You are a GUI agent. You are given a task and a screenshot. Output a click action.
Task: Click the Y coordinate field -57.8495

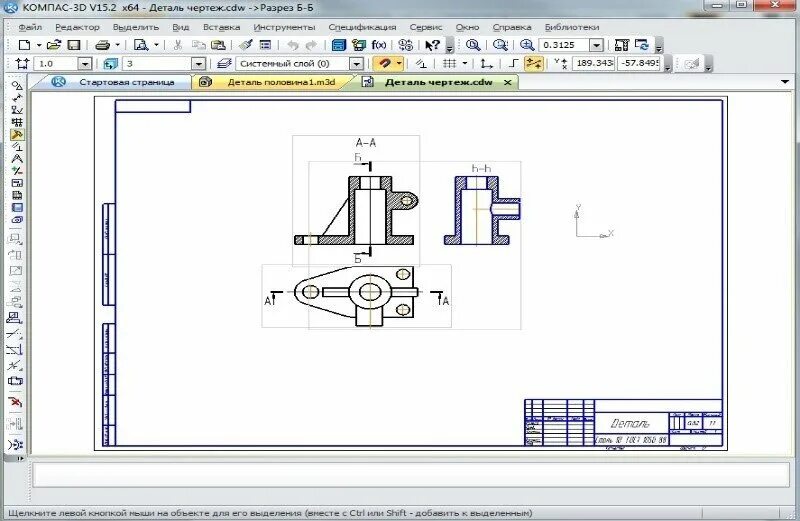coord(639,63)
